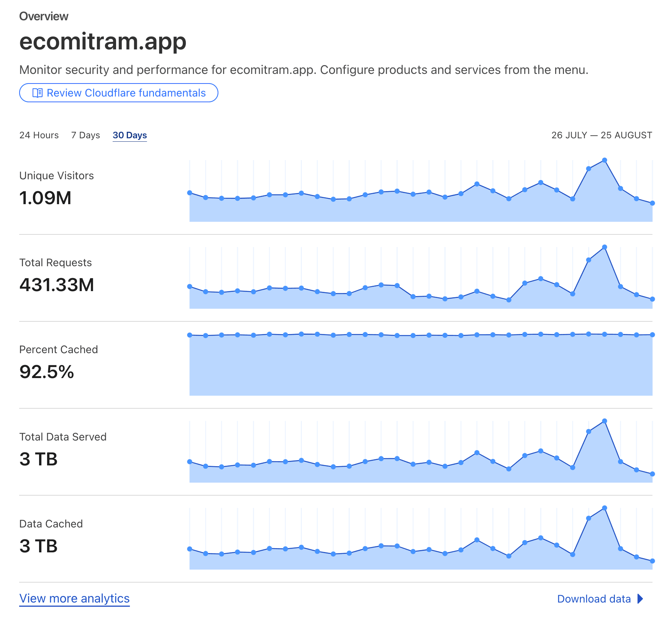The height and width of the screenshot is (619, 672).
Task: Switch to the 7 Days tab
Action: tap(85, 135)
